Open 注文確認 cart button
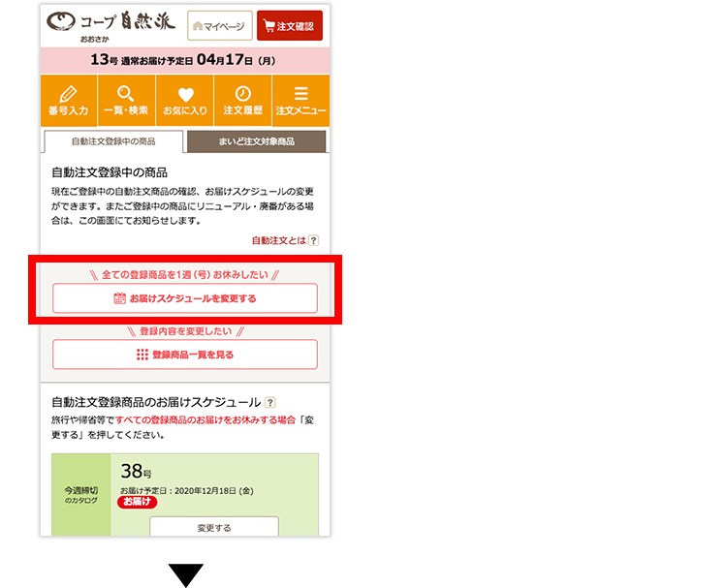The width and height of the screenshot is (727, 588). pos(289,26)
